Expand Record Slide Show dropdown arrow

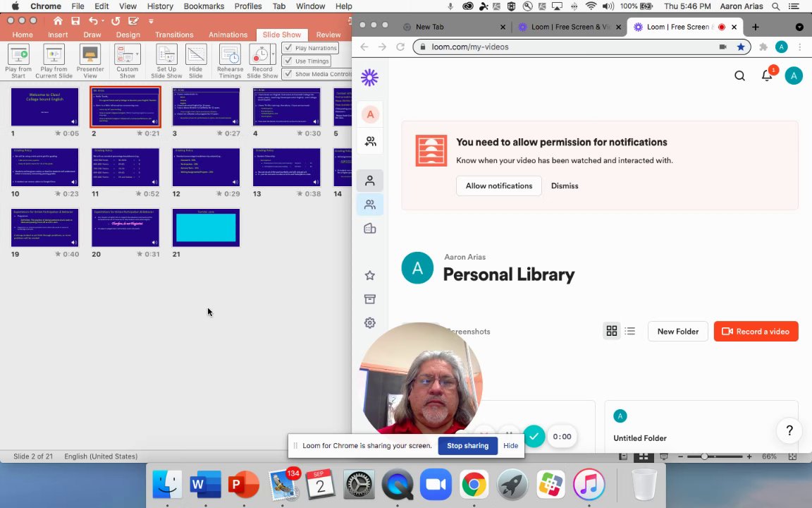[273, 54]
